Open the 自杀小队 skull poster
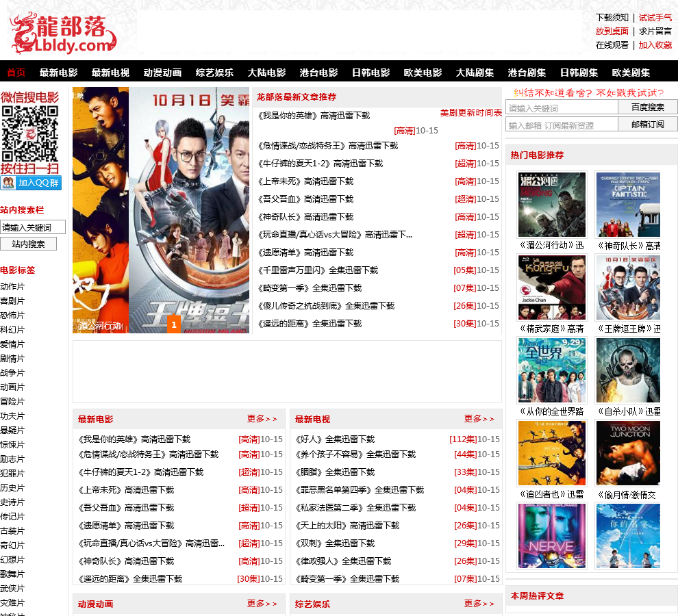 tap(628, 370)
